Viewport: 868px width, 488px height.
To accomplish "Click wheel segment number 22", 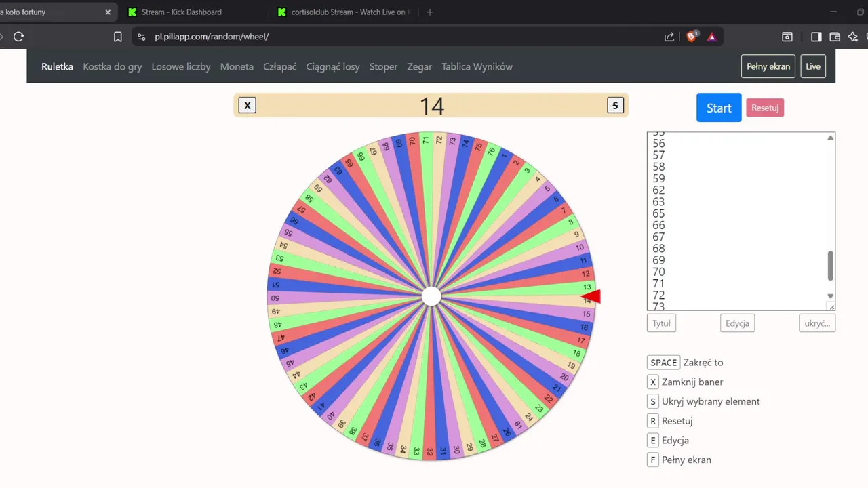I will coord(549,399).
